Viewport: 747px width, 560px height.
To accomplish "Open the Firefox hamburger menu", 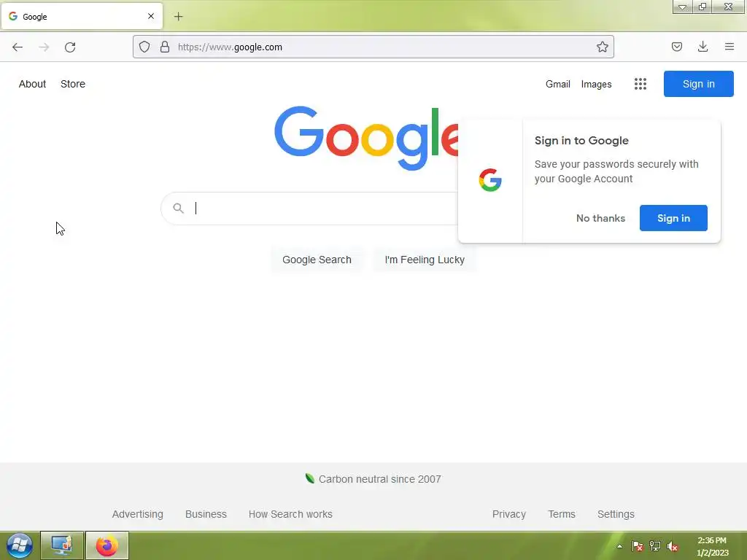I will point(729,47).
